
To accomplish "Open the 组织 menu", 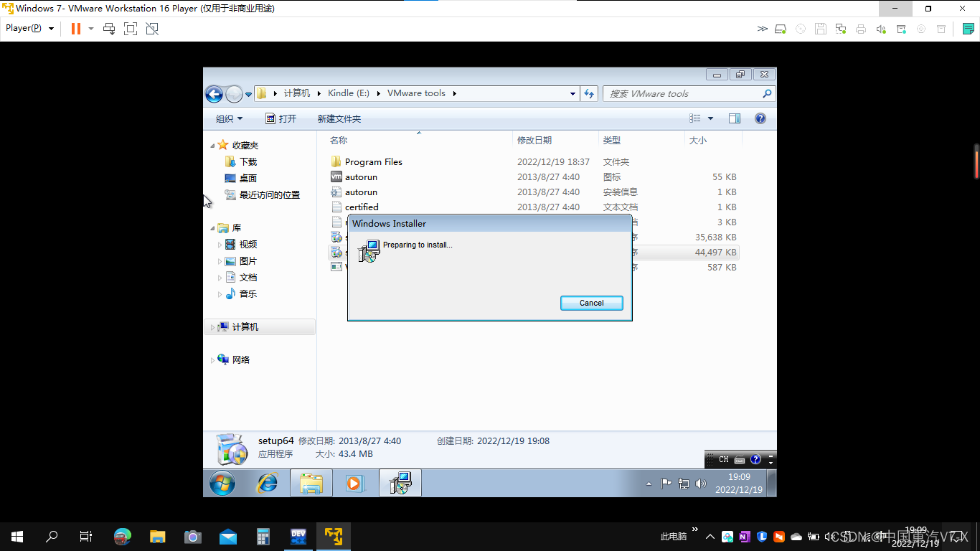I will (230, 118).
